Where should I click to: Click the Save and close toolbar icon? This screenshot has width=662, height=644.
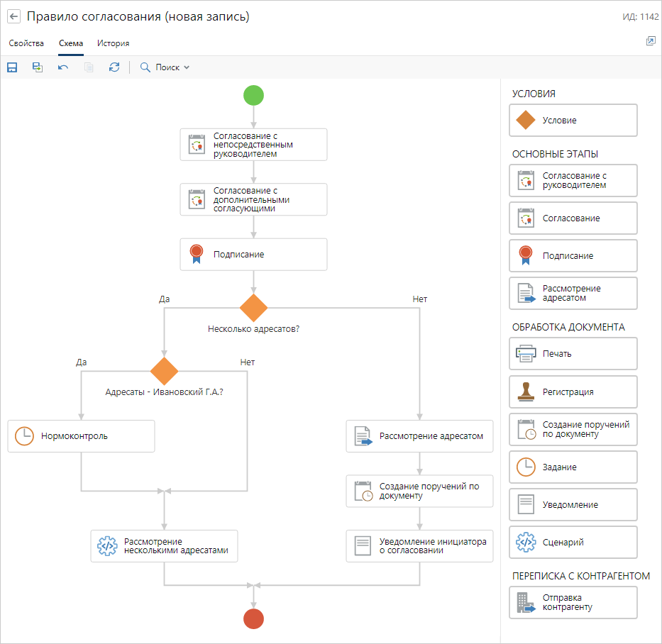[x=38, y=67]
